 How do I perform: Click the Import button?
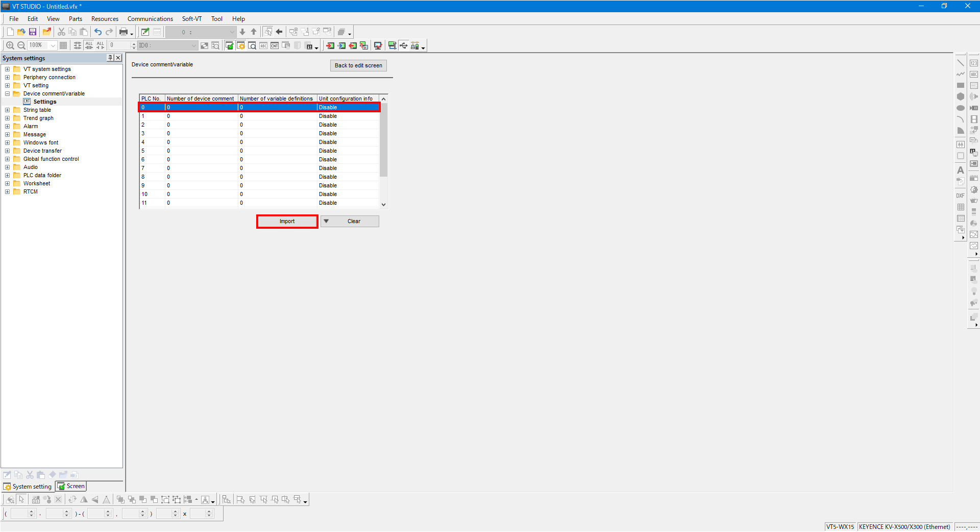(287, 221)
